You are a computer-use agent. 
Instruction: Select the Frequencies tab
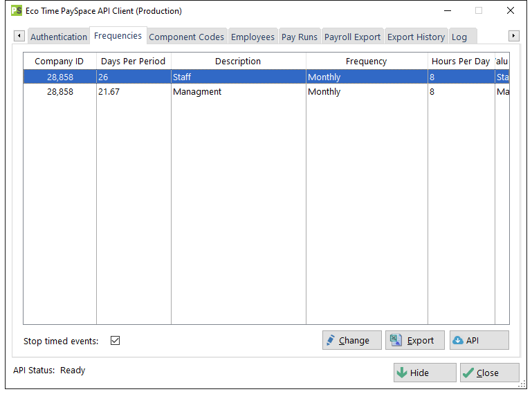[x=118, y=36]
